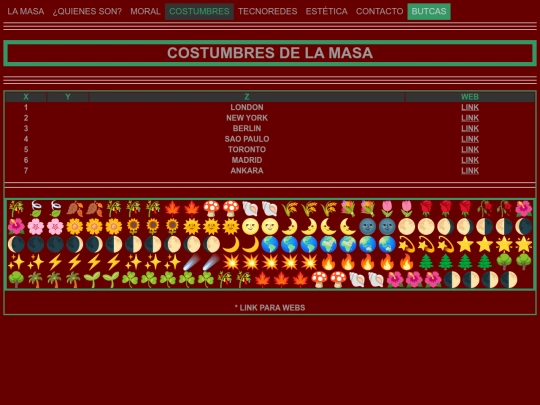Click the hibiscus next to the wilted rose

point(524,209)
